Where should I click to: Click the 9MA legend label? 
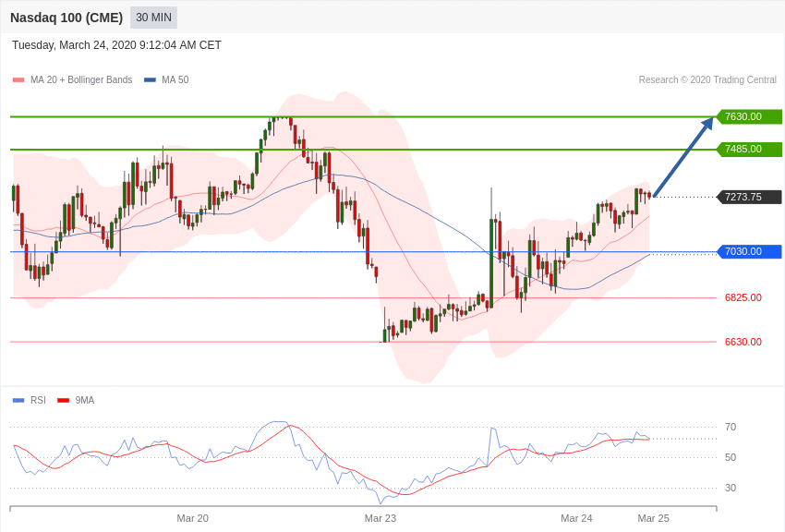(85, 400)
